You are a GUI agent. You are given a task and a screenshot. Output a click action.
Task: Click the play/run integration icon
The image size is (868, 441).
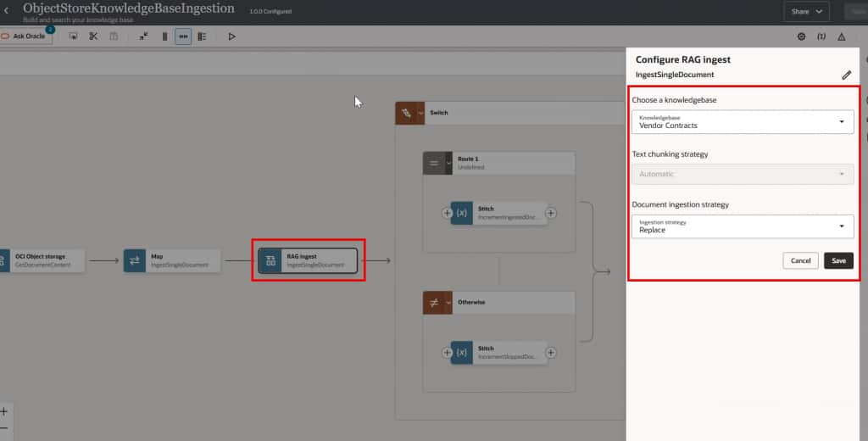[x=232, y=36]
